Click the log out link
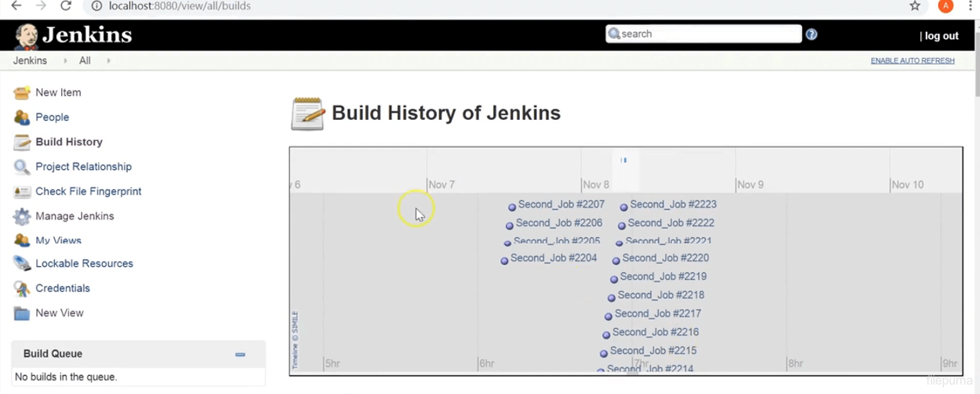Viewport: 980px width, 394px height. pos(941,36)
